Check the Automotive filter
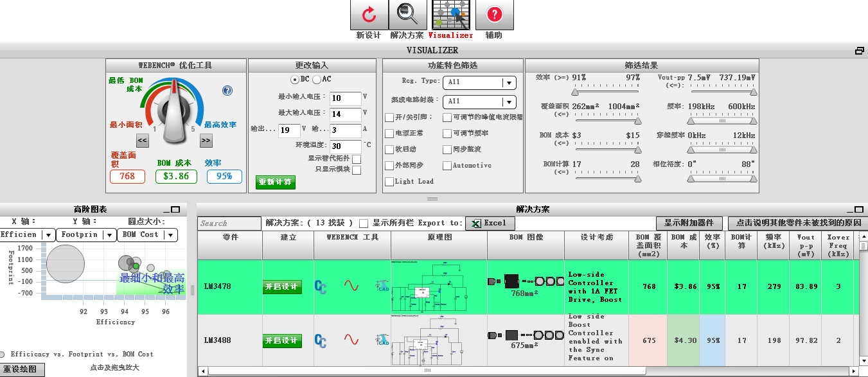The height and width of the screenshot is (377, 868). [447, 166]
